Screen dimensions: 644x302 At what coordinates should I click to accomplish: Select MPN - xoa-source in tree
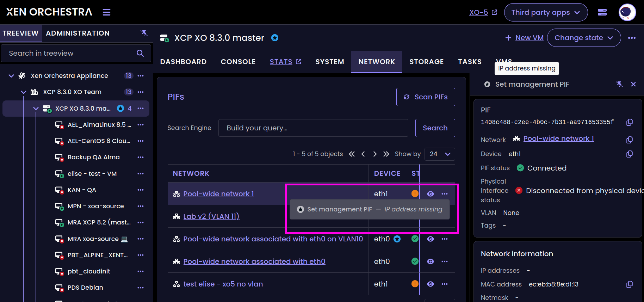coord(95,206)
